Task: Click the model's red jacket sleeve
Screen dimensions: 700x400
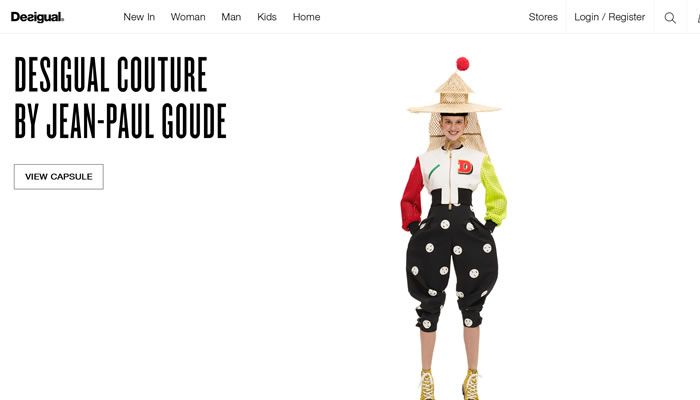Action: point(412,195)
